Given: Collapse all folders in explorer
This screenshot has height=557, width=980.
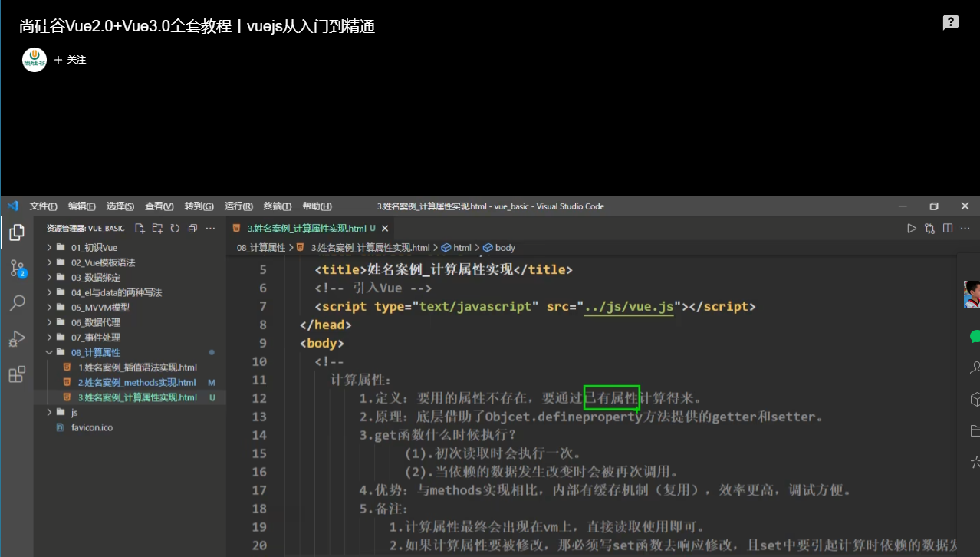Looking at the screenshot, I should tap(192, 229).
